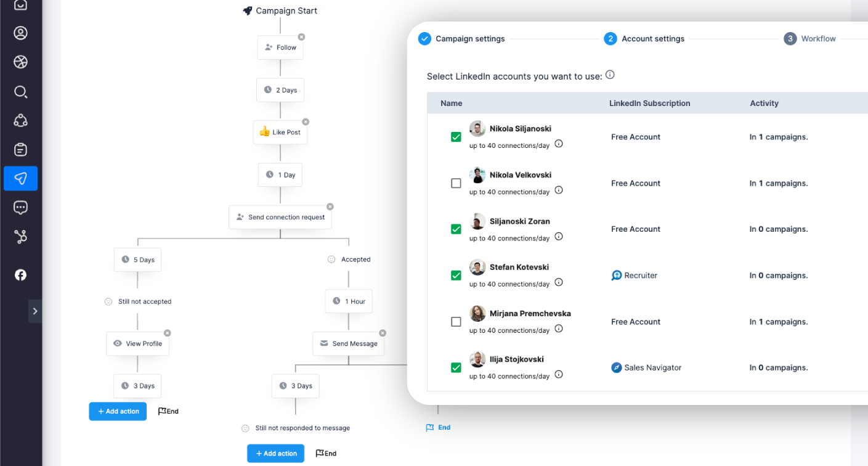This screenshot has height=466, width=868.
Task: Click Add action under 3 Days branch
Action: pos(118,411)
